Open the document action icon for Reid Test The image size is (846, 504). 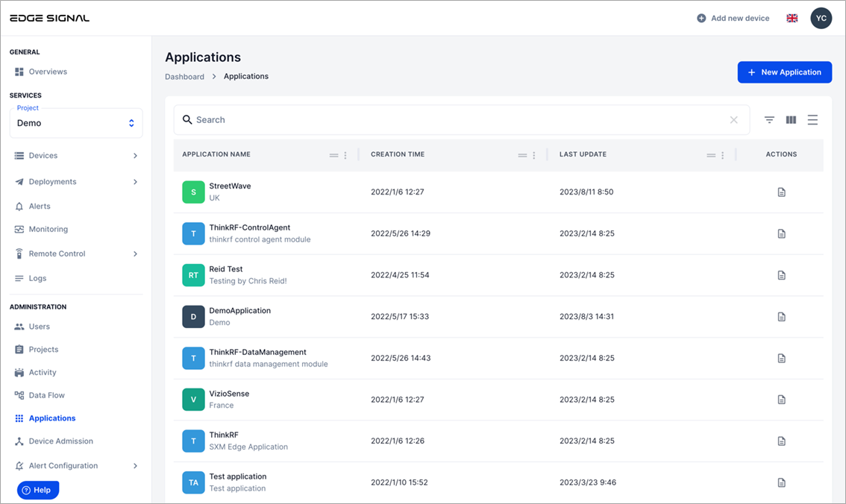click(x=781, y=275)
